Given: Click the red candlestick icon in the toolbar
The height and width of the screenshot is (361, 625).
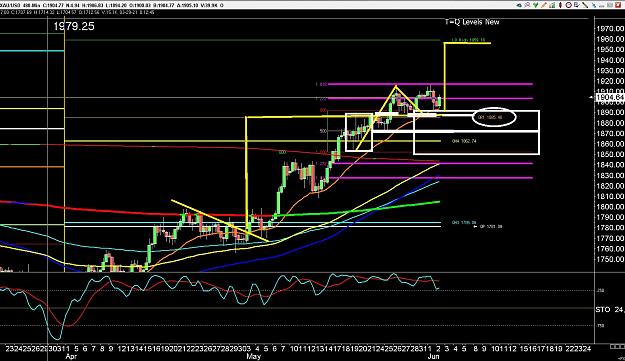Looking at the screenshot, I should pyautogui.click(x=560, y=5).
